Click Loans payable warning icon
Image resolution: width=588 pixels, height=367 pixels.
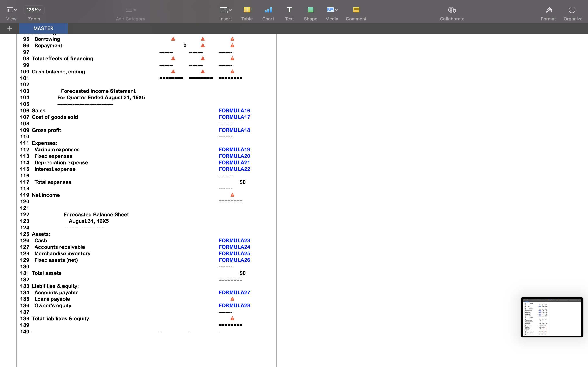click(x=232, y=299)
